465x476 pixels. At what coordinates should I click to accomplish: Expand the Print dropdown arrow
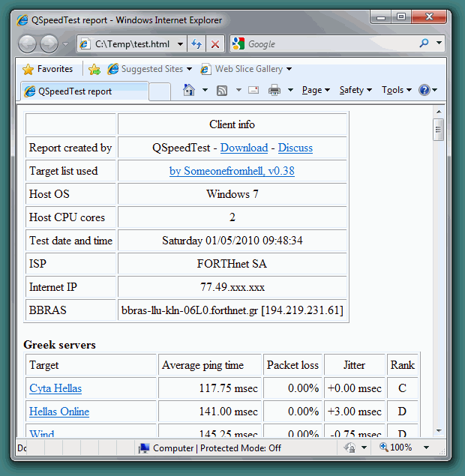pos(291,90)
